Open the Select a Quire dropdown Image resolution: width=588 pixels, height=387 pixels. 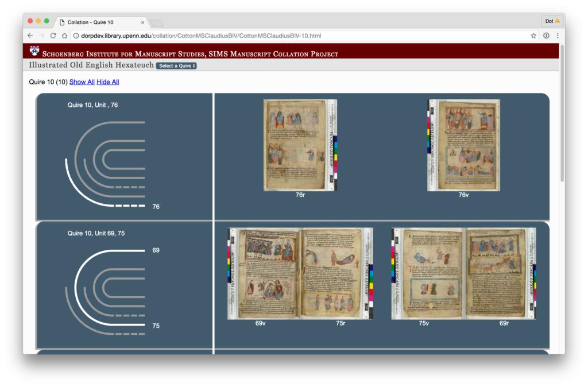point(177,65)
